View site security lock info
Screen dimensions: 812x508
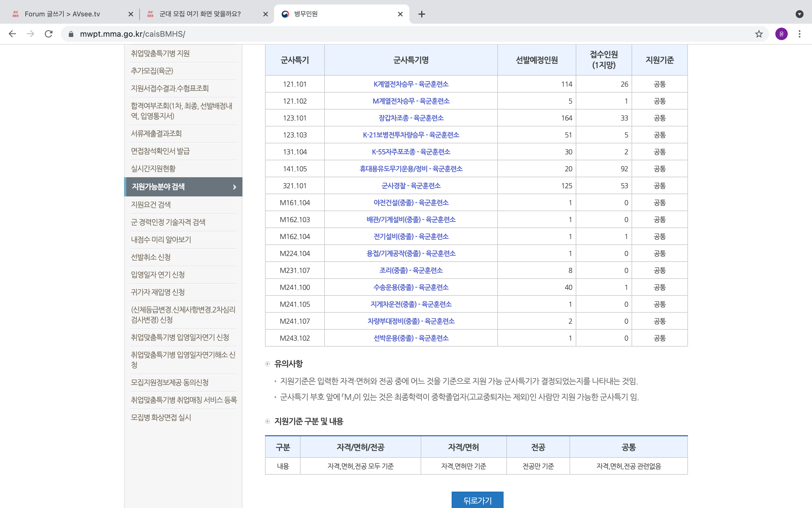[x=71, y=34]
